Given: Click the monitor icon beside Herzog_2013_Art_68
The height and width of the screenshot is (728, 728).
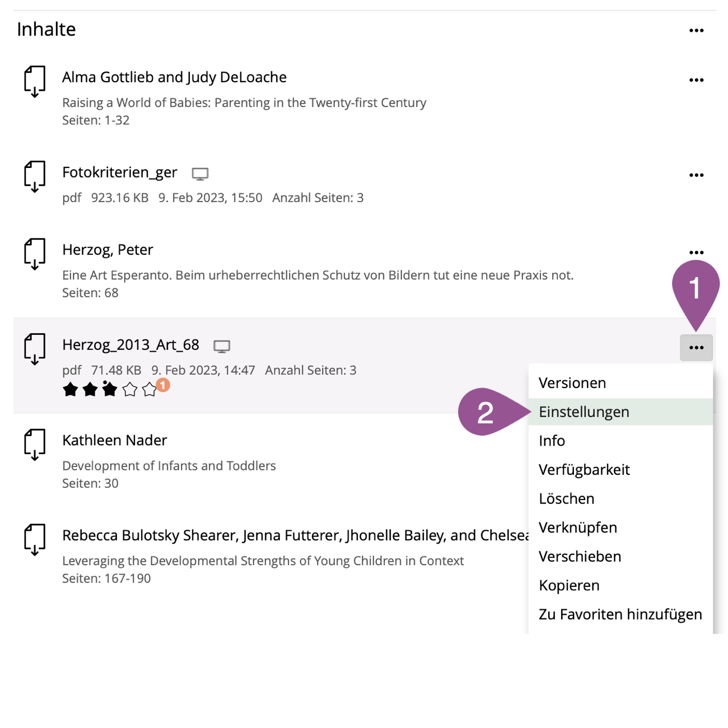Looking at the screenshot, I should click(x=222, y=346).
